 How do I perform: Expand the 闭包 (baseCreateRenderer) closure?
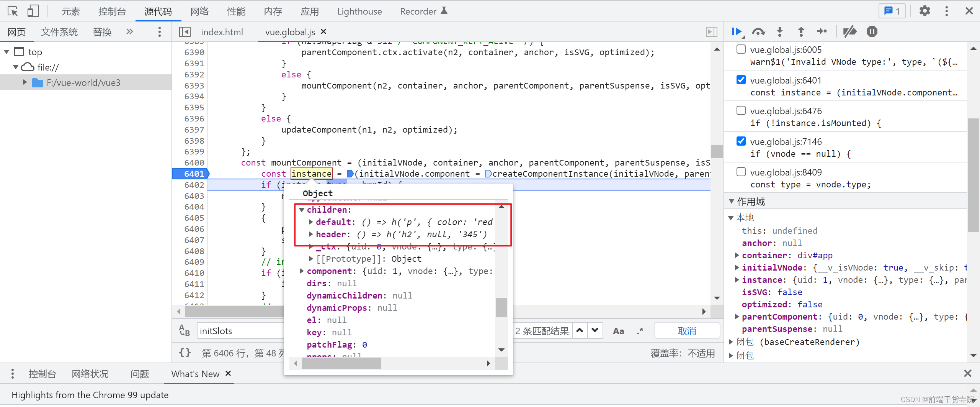coord(731,342)
